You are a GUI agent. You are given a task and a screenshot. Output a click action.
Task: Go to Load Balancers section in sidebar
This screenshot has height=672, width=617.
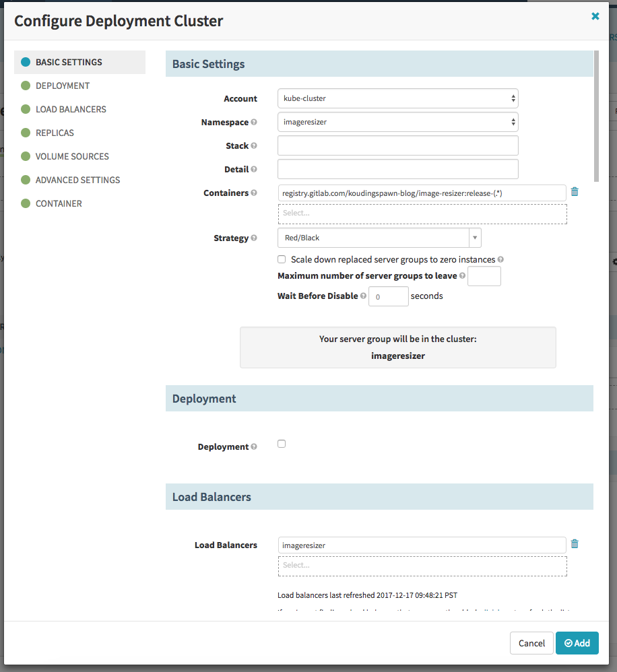coord(71,109)
